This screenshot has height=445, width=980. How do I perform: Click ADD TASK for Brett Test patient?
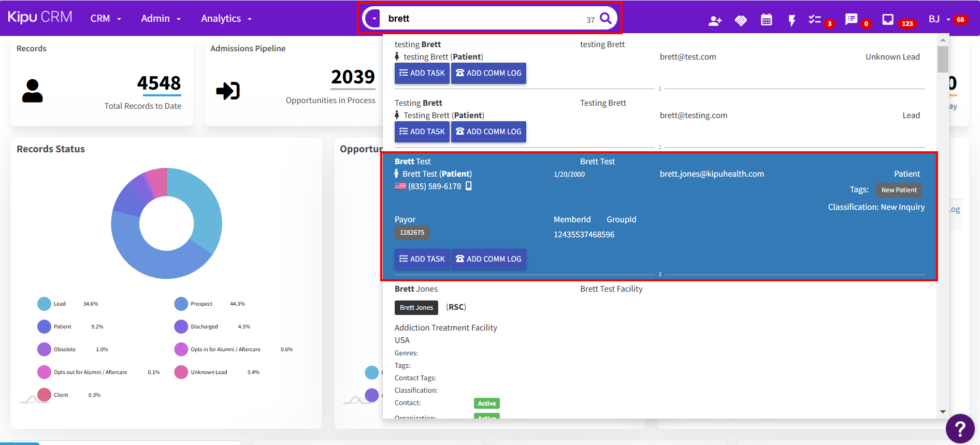(422, 259)
